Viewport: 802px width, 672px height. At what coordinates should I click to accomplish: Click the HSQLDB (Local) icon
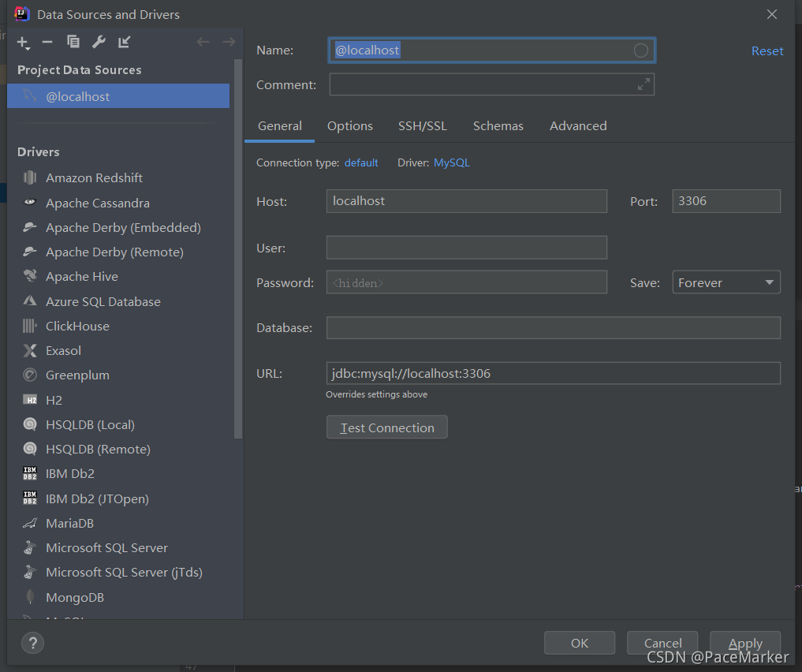click(x=30, y=424)
